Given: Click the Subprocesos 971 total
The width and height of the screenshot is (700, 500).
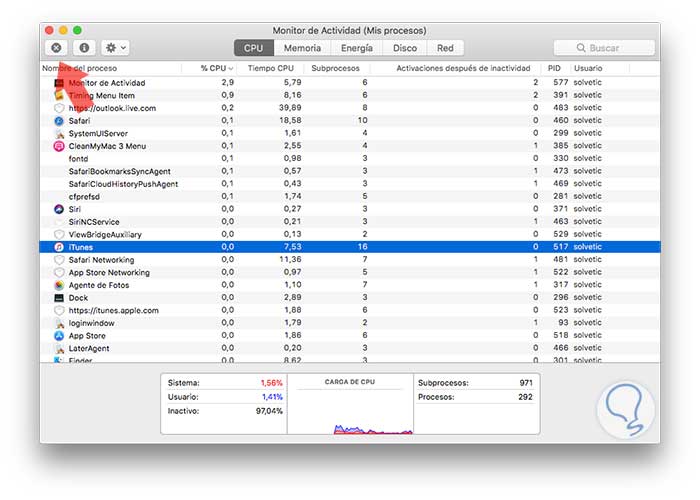Looking at the screenshot, I should [526, 383].
